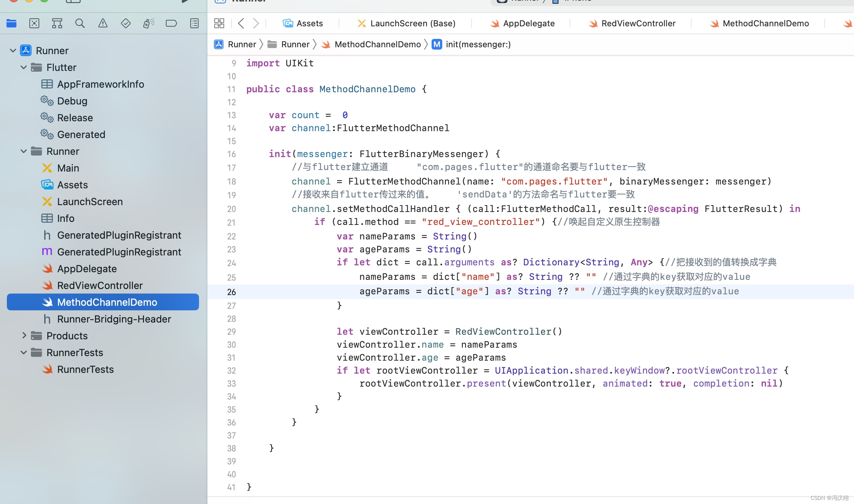The image size is (854, 504).
Task: Select RedViewController in file navigator
Action: 100,285
